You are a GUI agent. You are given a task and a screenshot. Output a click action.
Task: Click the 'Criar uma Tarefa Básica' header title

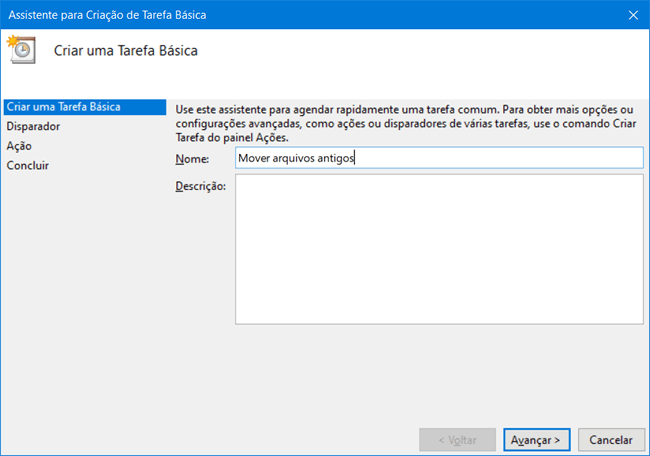pos(125,50)
